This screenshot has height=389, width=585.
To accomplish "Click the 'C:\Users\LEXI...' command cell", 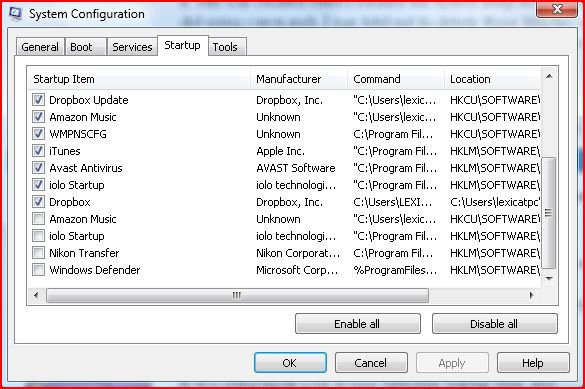I will click(x=392, y=202).
